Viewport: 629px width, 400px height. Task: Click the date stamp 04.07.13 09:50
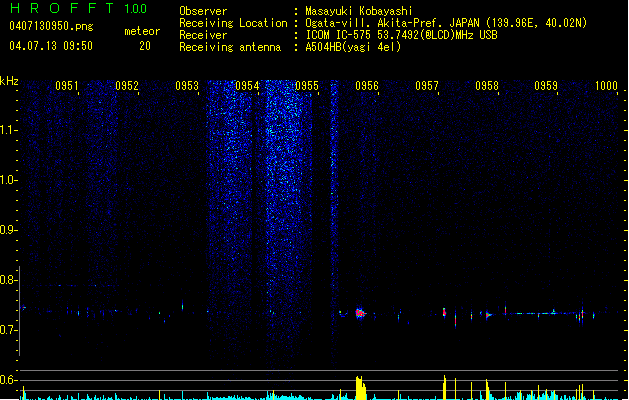point(51,46)
